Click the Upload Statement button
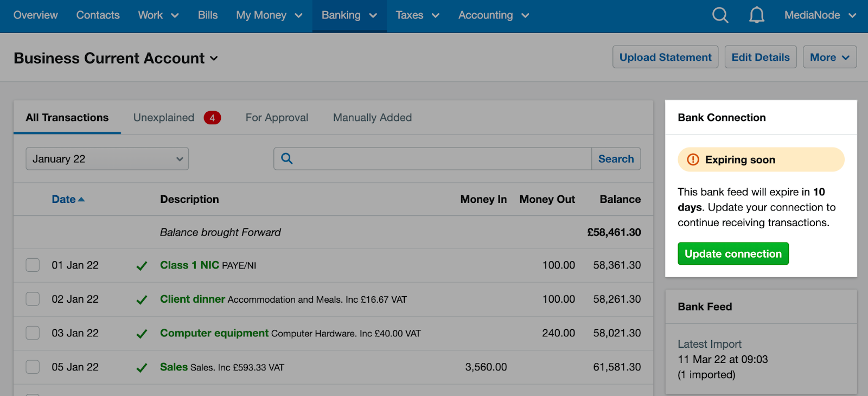 tap(666, 57)
